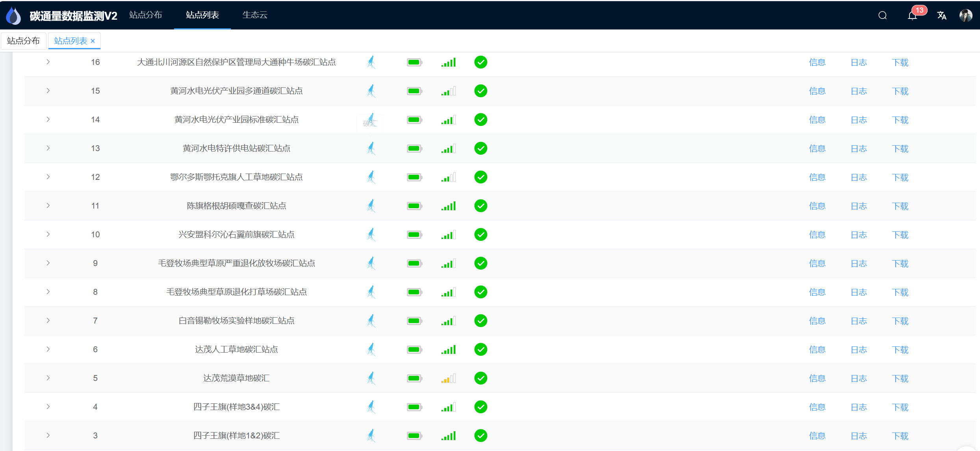Viewport: 980px width, 451px height.
Task: Click green check status for station 15
Action: (x=481, y=91)
